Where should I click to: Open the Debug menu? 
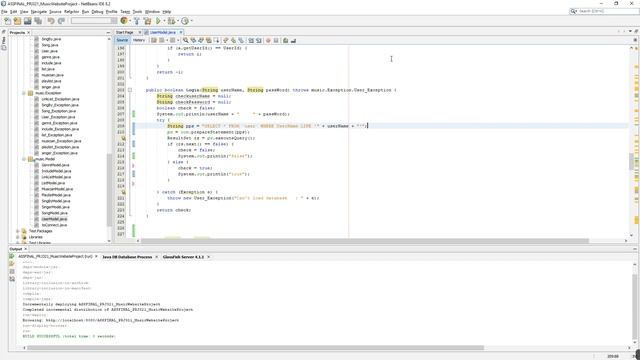click(97, 12)
